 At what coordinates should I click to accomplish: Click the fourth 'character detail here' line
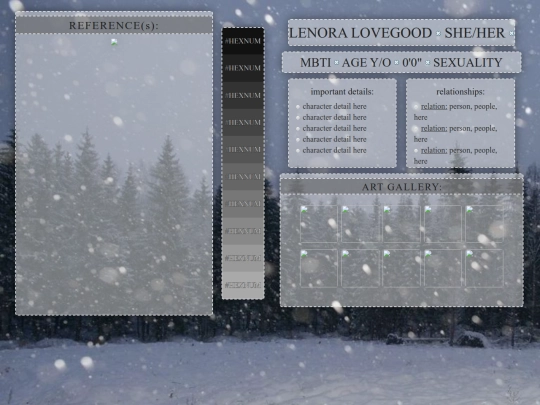click(334, 139)
